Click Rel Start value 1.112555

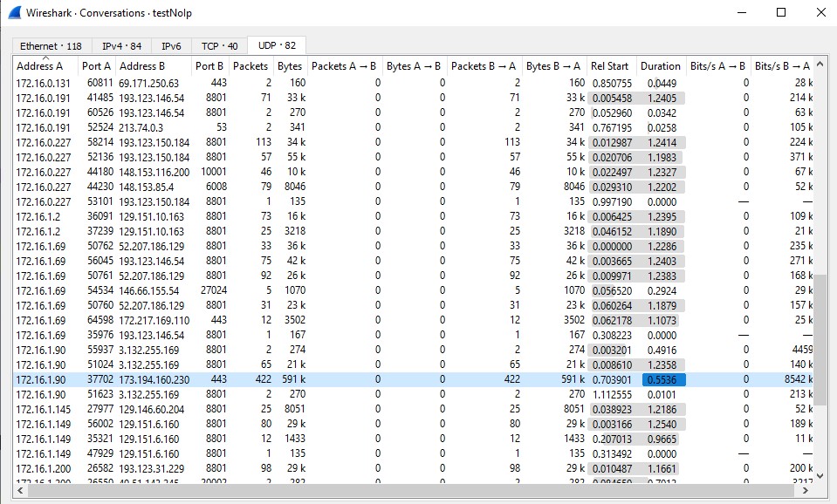coord(613,395)
